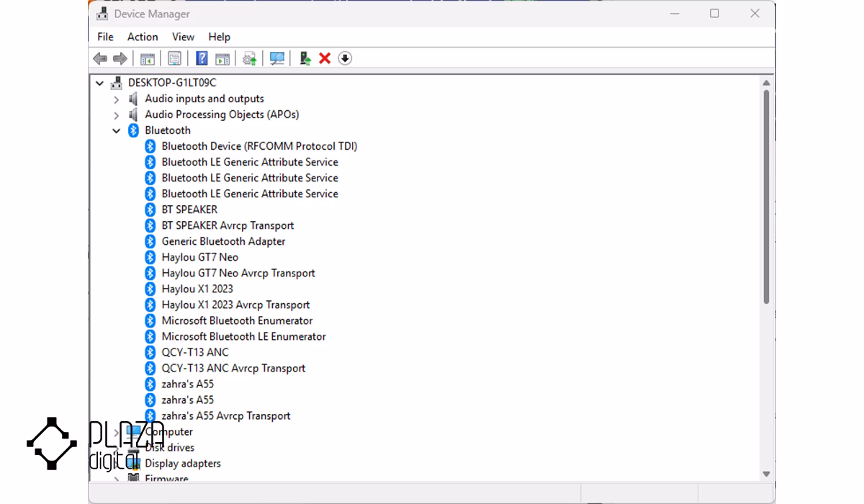Image resolution: width=864 pixels, height=504 pixels.
Task: Click the Audio Processing Objects category icon
Action: click(x=133, y=114)
